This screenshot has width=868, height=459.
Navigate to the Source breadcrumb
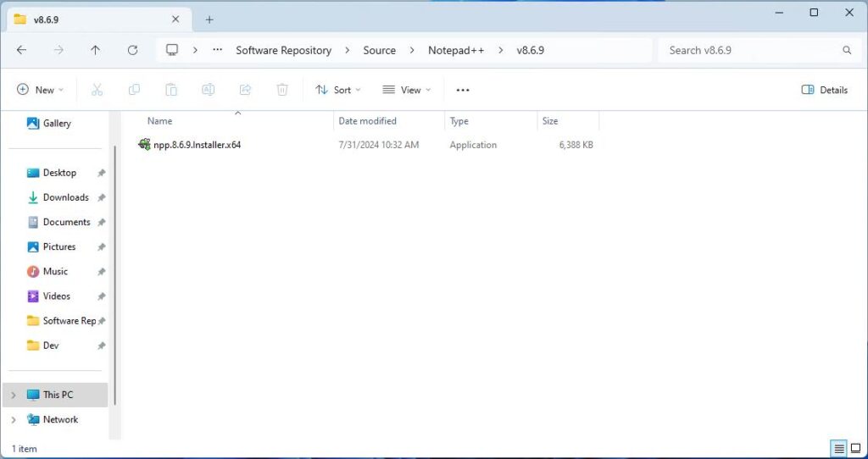[x=379, y=50]
